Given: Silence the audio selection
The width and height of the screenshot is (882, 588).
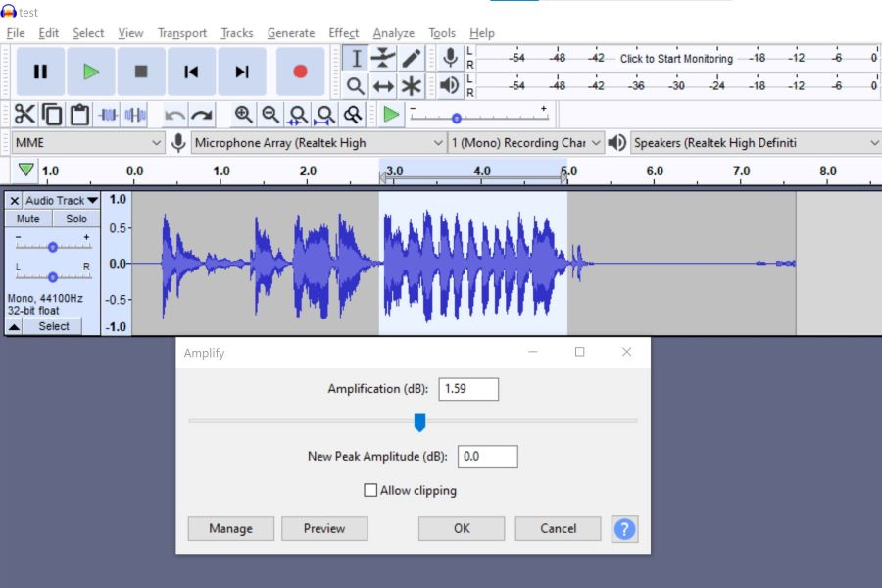Looking at the screenshot, I should [x=135, y=115].
